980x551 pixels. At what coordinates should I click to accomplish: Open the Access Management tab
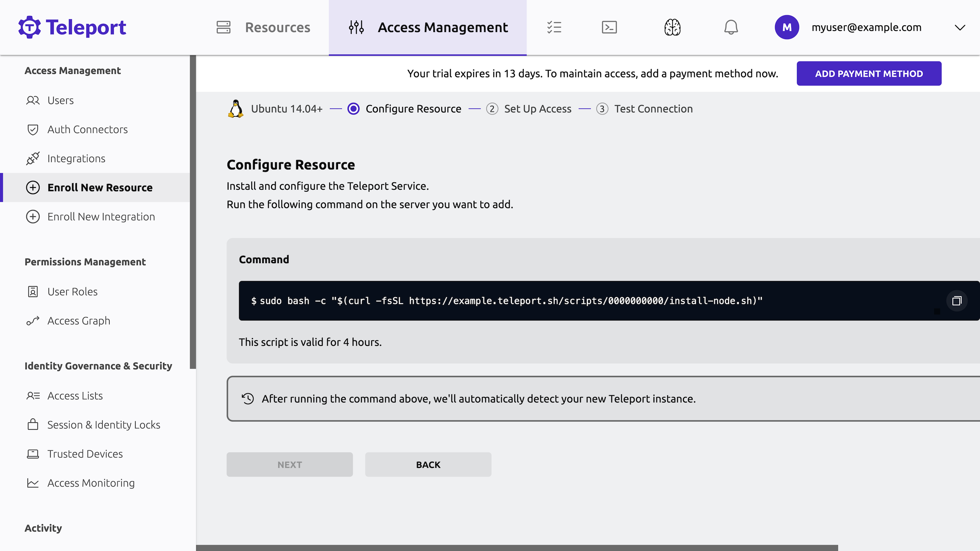coord(443,27)
